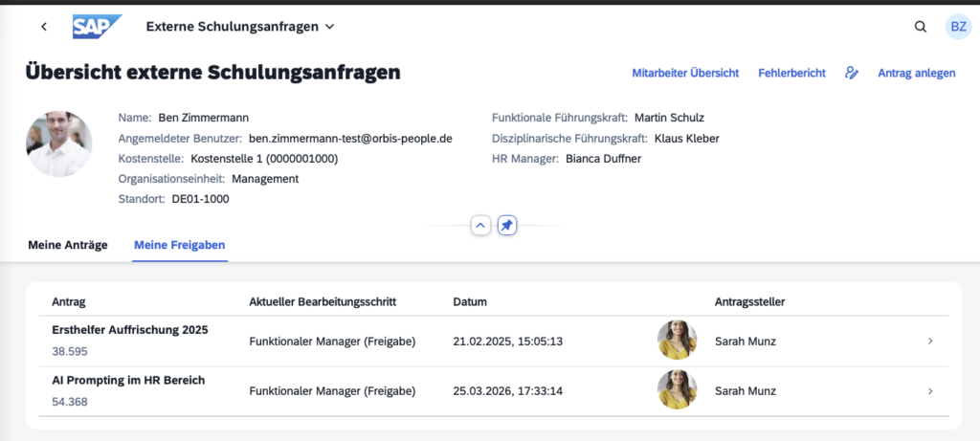Open Externe Schulungsanfragen title dropdown
980x441 pixels.
pyautogui.click(x=240, y=27)
